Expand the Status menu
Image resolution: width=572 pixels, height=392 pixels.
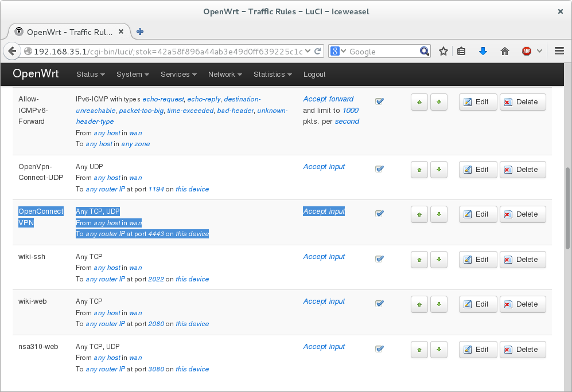(91, 75)
